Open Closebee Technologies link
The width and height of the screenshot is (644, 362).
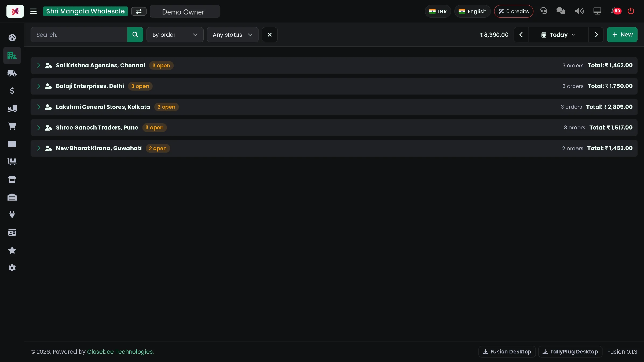pos(120,352)
